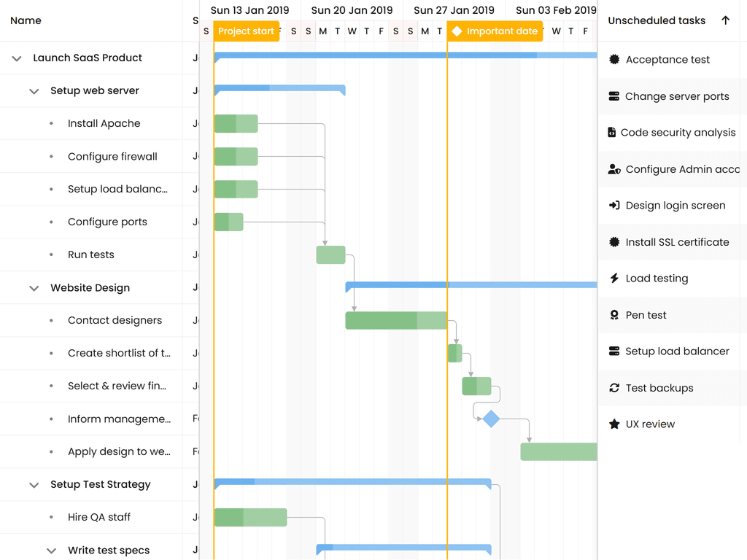Viewport: 747px width, 560px height.
Task: Sort by the Unscheduled tasks arrow
Action: coord(725,20)
